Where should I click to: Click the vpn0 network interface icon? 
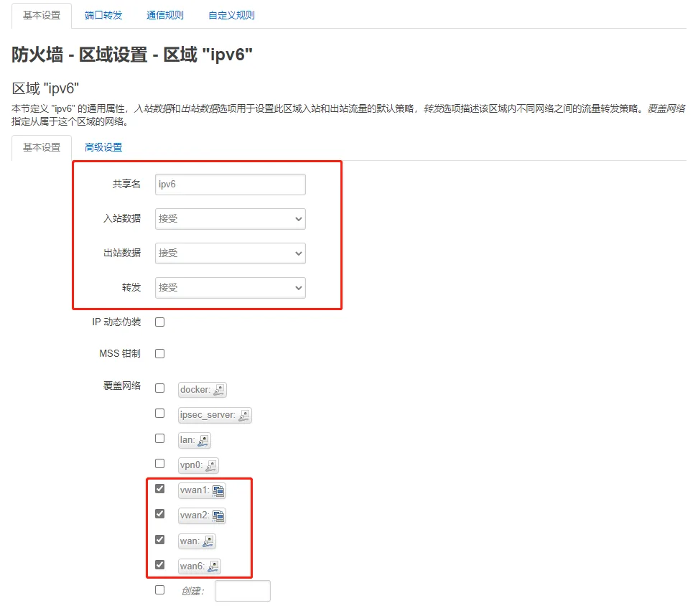point(211,465)
